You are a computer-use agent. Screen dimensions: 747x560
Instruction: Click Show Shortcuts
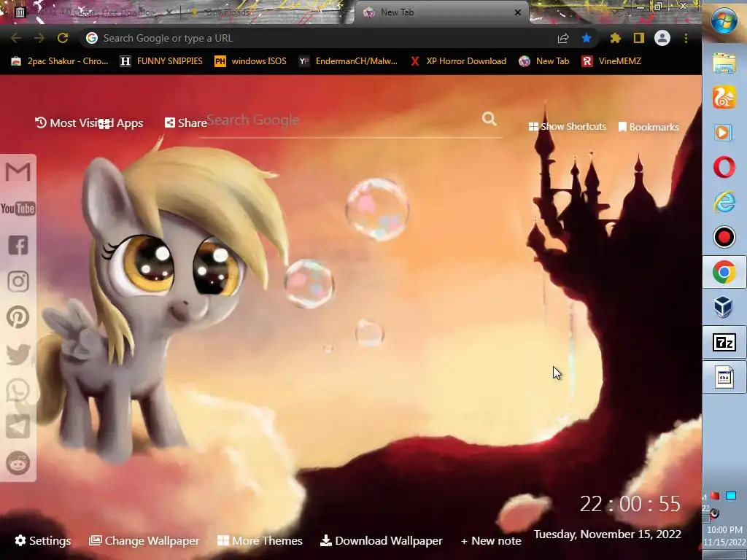click(568, 127)
